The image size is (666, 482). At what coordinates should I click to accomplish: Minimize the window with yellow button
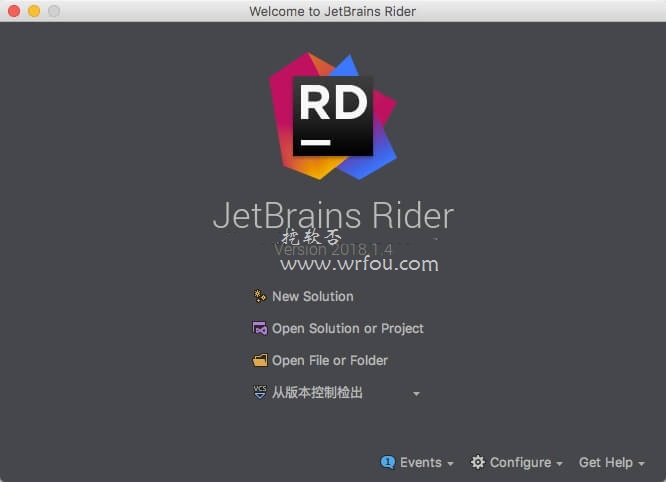tap(34, 11)
